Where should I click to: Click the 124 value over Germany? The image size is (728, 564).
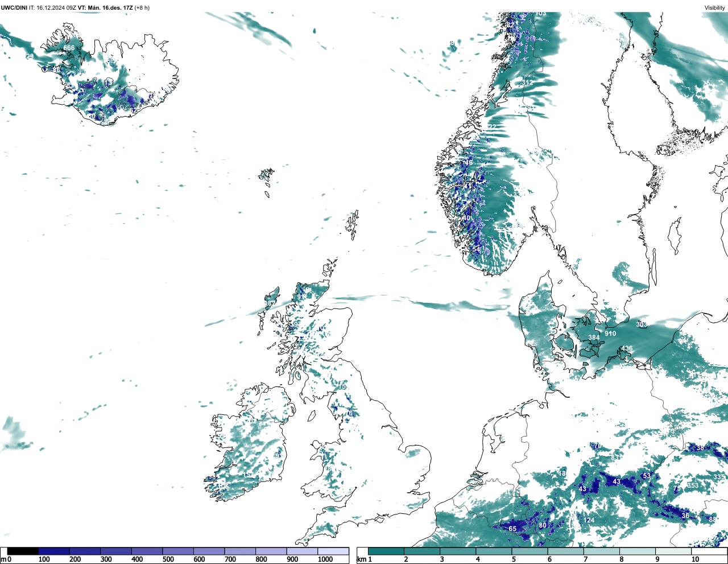(x=589, y=520)
